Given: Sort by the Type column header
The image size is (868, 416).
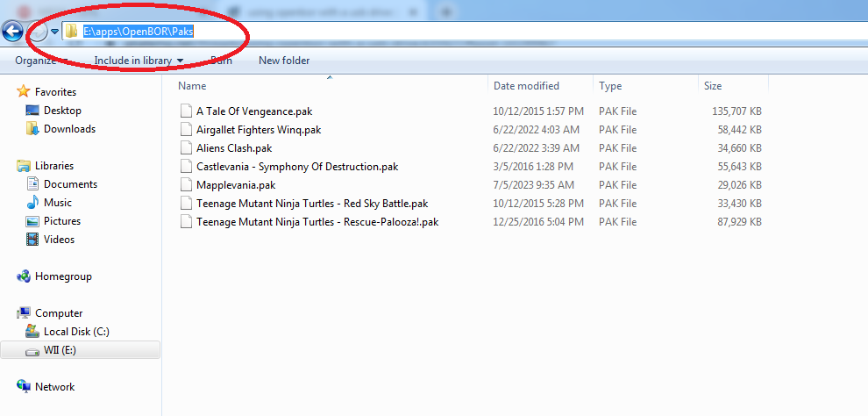Looking at the screenshot, I should [610, 86].
